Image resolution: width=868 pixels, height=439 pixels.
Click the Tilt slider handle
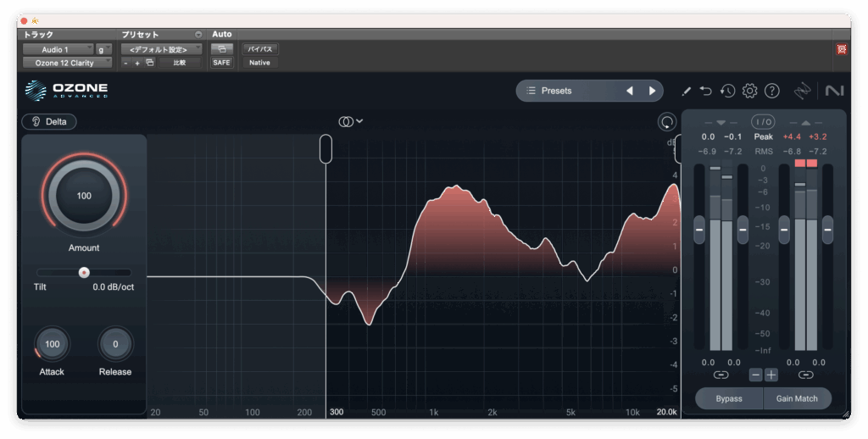click(84, 272)
